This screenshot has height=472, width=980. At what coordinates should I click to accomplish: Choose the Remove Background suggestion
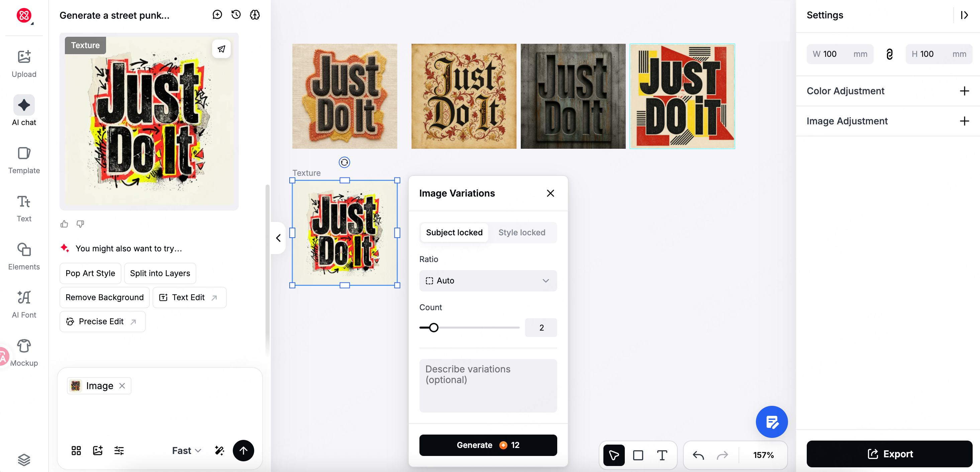[104, 298]
